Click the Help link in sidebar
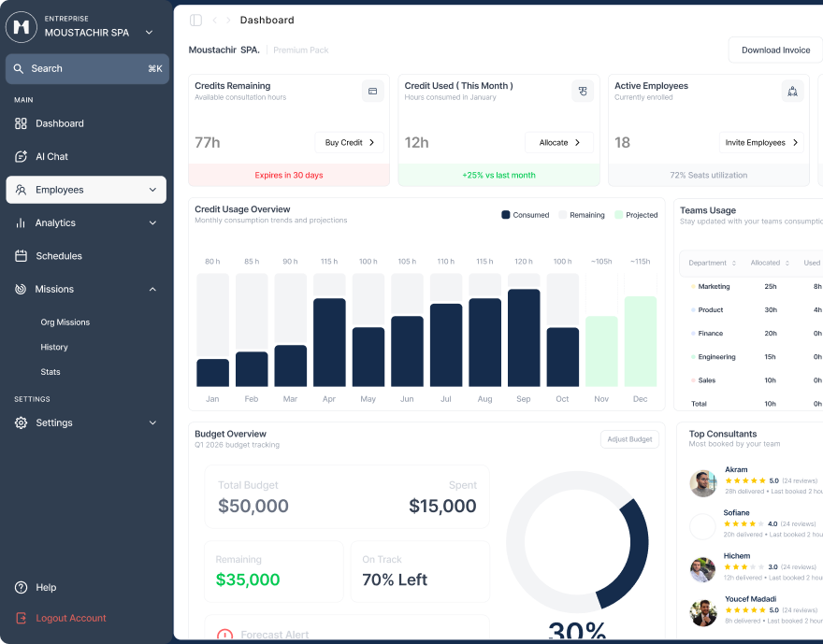The height and width of the screenshot is (644, 823). coord(46,587)
